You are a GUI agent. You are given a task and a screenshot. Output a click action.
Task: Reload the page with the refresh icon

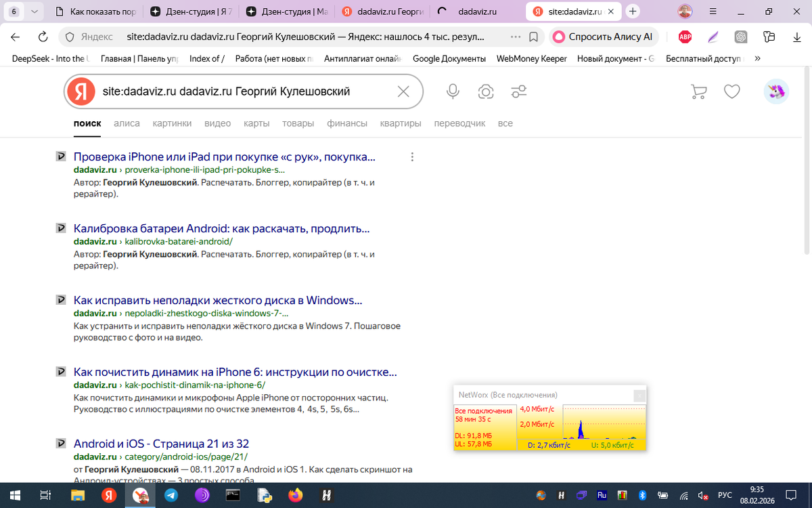[x=43, y=37]
